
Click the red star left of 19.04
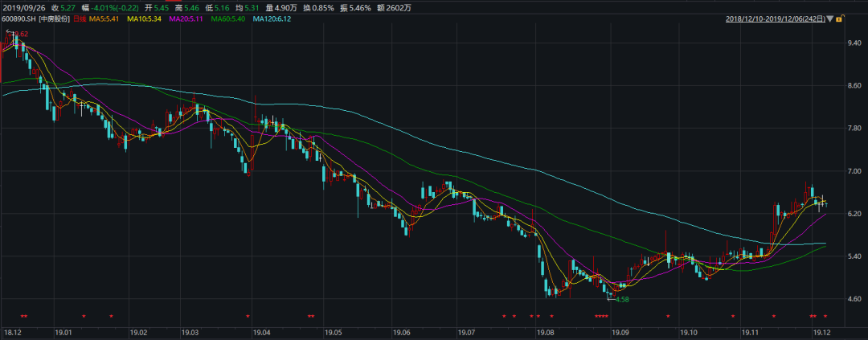[248, 315]
